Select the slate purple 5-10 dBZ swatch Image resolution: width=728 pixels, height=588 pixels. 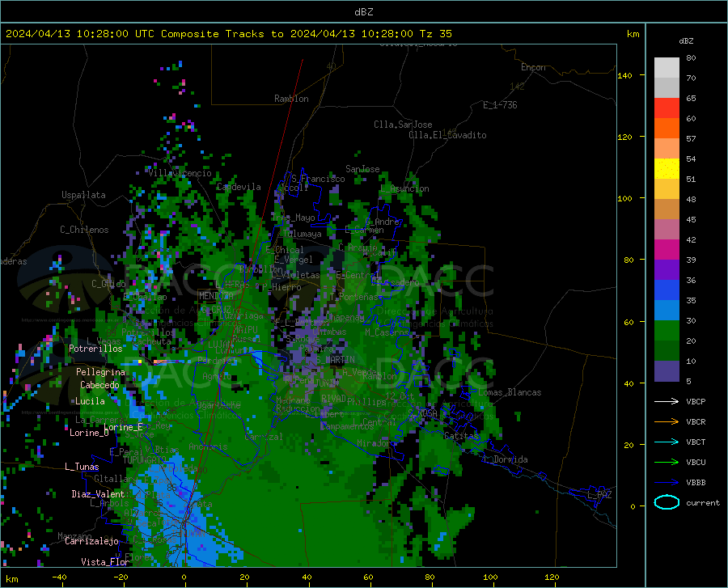click(667, 371)
